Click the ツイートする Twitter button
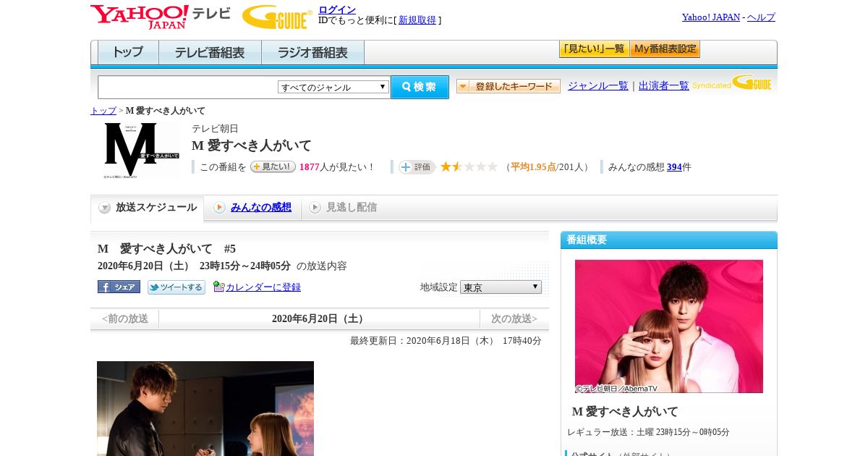Screen dimensions: 868x456 (x=176, y=287)
